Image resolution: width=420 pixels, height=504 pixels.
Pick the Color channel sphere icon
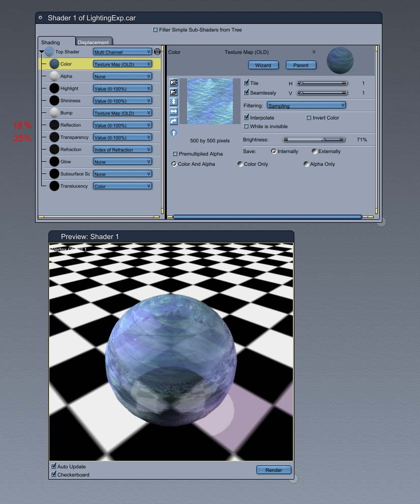pos(54,64)
